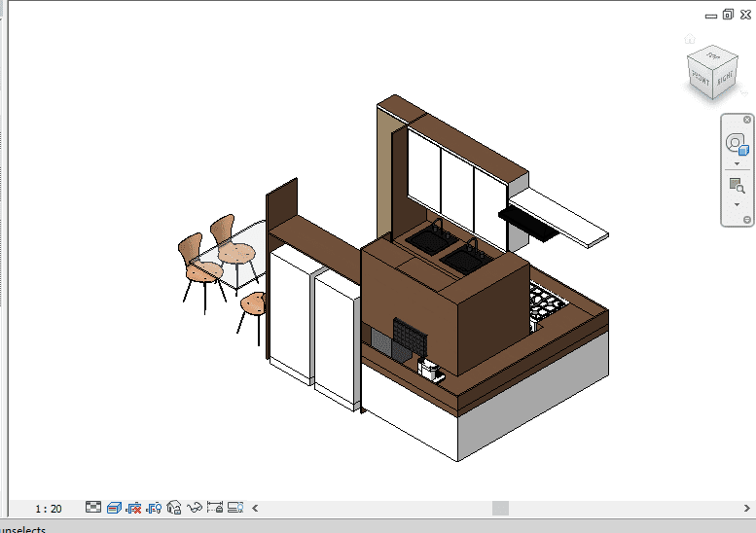Click the TOP face of ViewCube
The image size is (756, 533).
pyautogui.click(x=713, y=56)
